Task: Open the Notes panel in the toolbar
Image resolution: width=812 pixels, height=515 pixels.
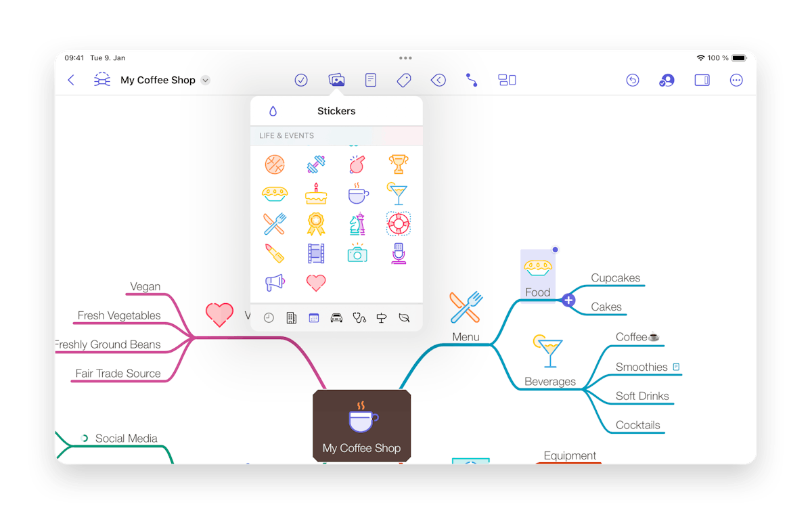Action: (x=370, y=80)
